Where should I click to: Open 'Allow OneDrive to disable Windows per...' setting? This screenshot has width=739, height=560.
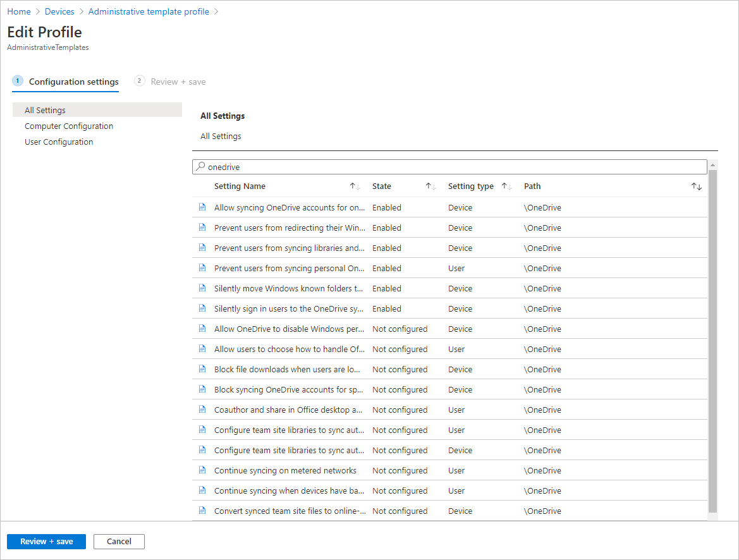289,329
